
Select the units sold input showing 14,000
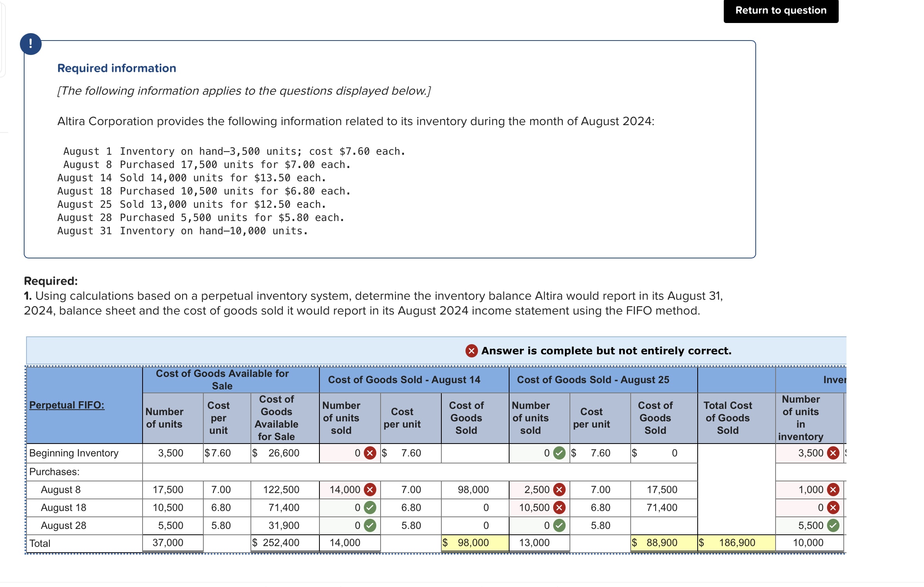point(345,490)
